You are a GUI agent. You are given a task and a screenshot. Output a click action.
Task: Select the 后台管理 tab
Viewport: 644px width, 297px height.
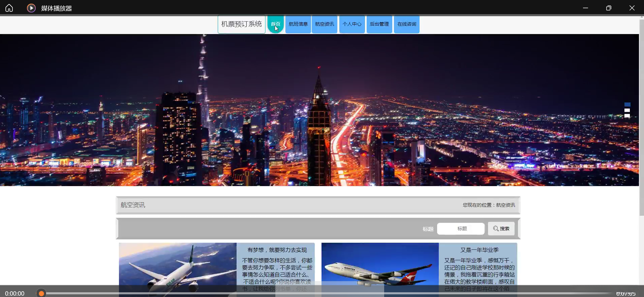(x=379, y=24)
